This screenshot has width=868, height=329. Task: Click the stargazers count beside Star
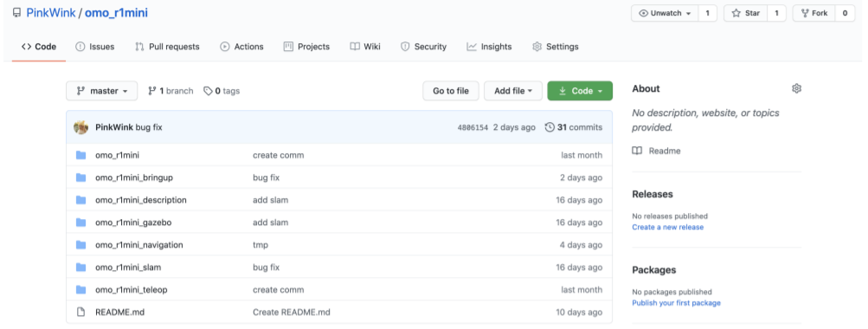pos(776,13)
